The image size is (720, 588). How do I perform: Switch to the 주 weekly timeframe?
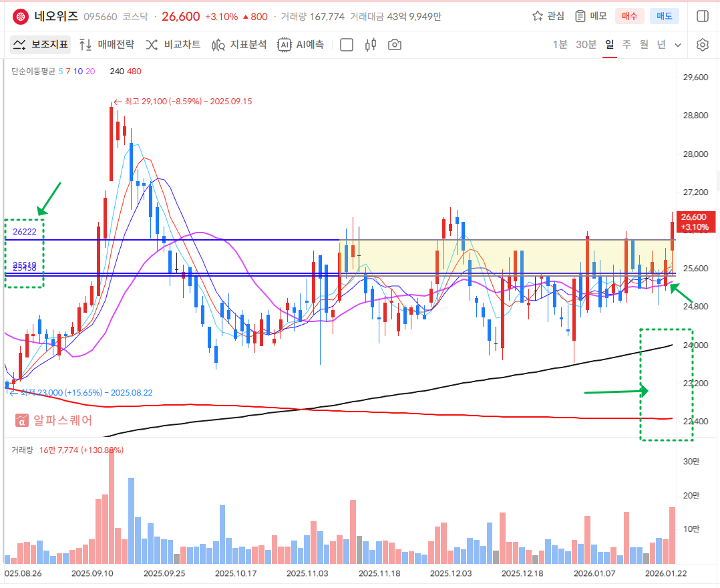click(626, 45)
